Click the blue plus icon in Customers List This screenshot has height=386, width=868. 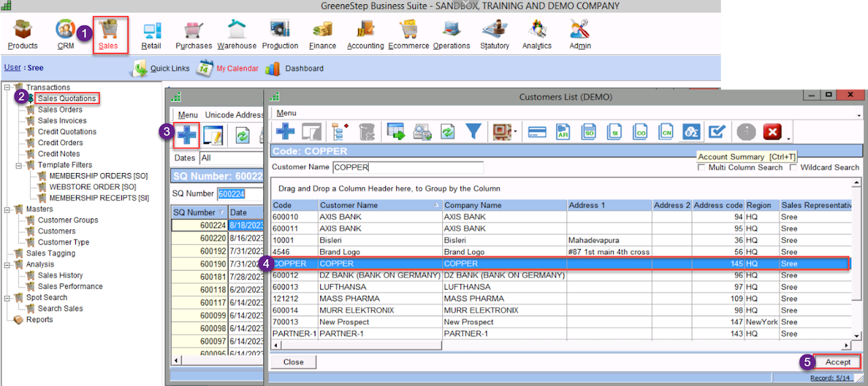[285, 132]
